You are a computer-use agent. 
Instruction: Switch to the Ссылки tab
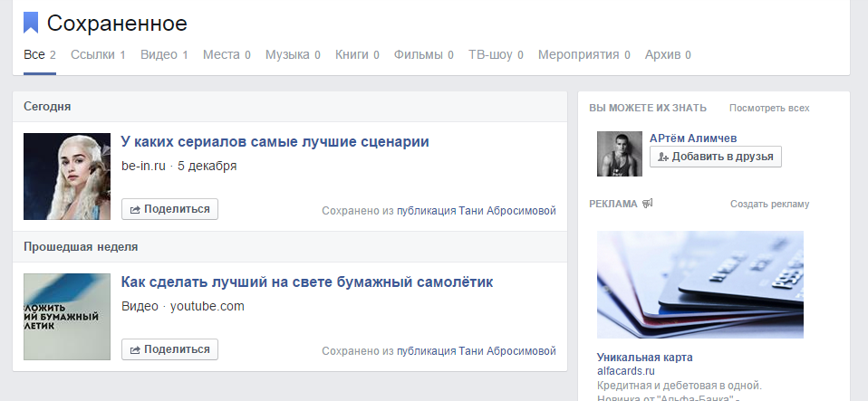98,54
